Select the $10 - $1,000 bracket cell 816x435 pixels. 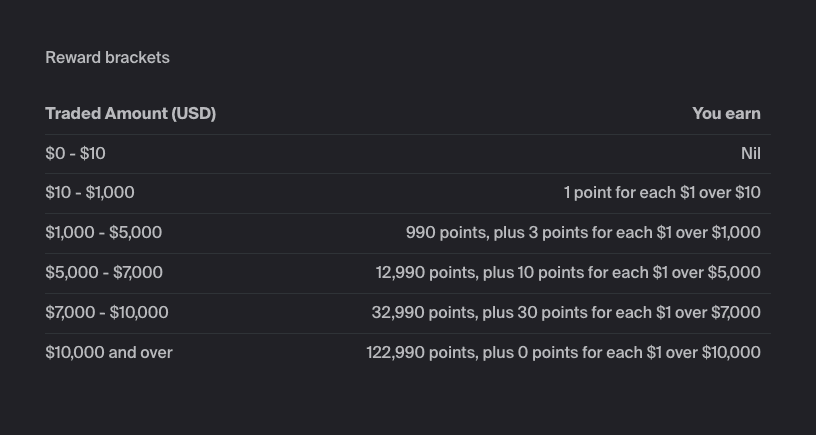pos(90,193)
